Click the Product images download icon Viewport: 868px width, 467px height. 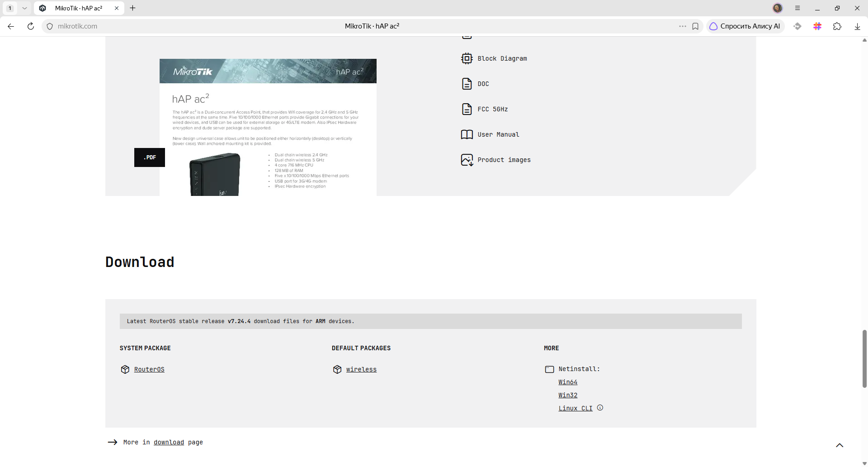[467, 160]
